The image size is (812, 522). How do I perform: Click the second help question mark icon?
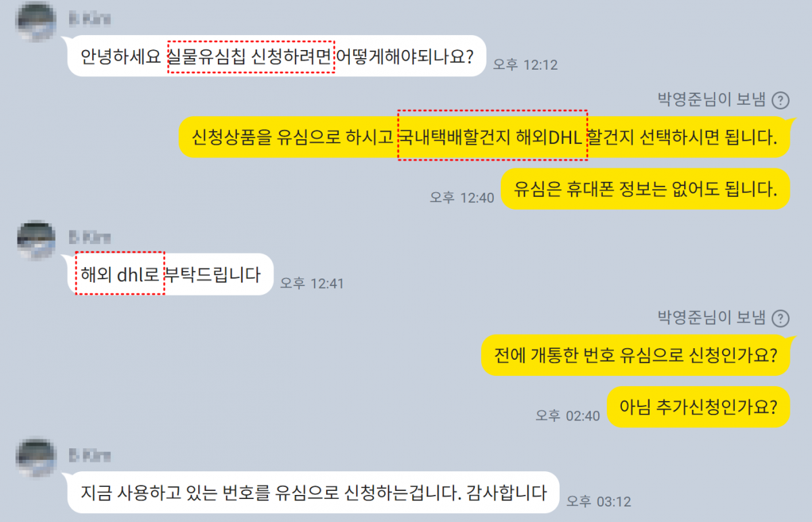pos(781,318)
